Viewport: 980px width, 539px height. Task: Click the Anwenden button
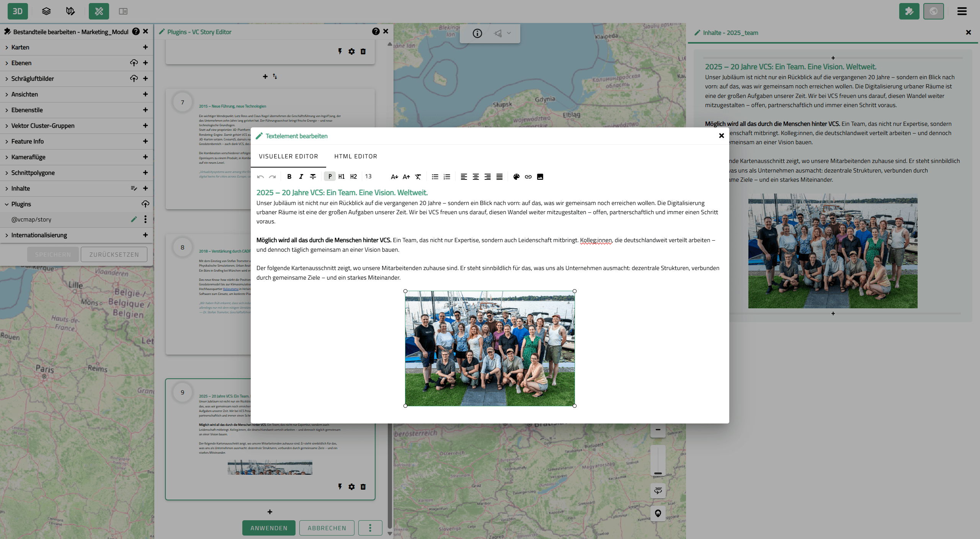269,528
